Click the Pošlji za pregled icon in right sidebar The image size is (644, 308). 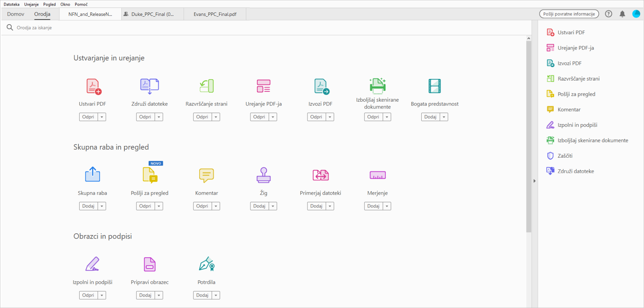[x=550, y=94]
